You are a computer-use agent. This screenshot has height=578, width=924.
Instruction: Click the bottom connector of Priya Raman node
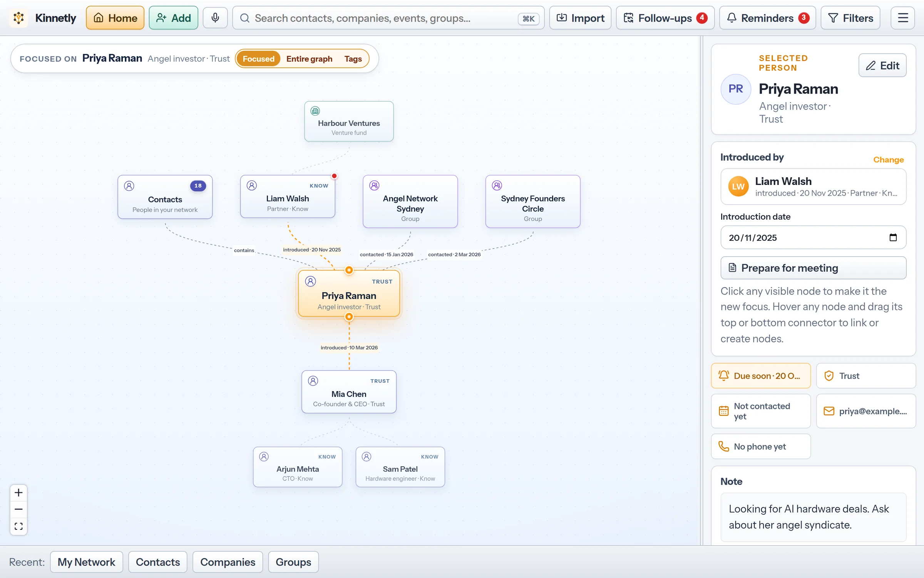point(349,317)
